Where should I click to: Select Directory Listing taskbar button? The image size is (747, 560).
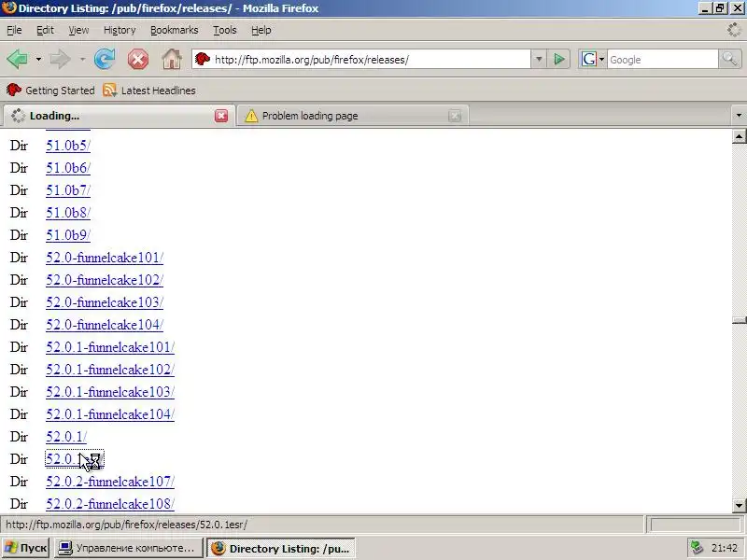point(281,548)
